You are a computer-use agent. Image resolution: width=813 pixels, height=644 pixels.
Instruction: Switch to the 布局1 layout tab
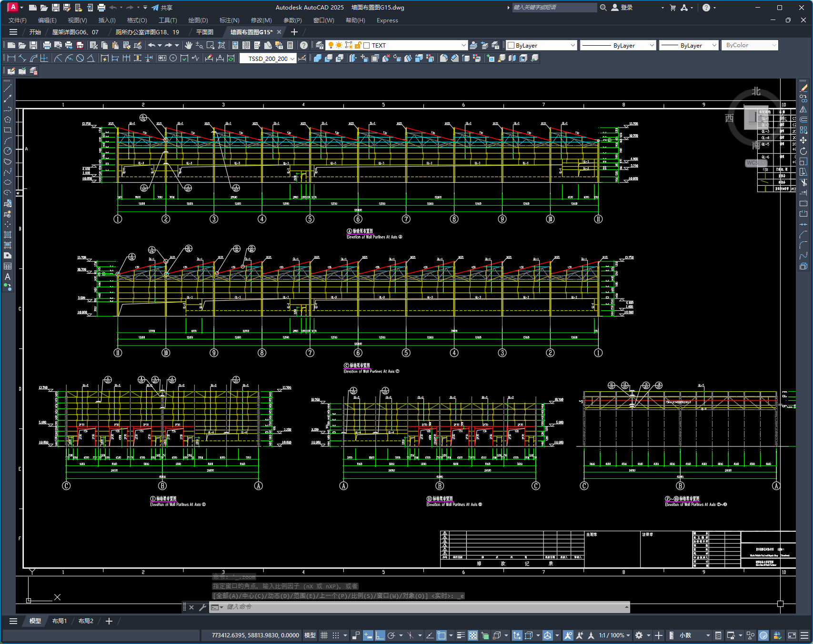click(60, 621)
